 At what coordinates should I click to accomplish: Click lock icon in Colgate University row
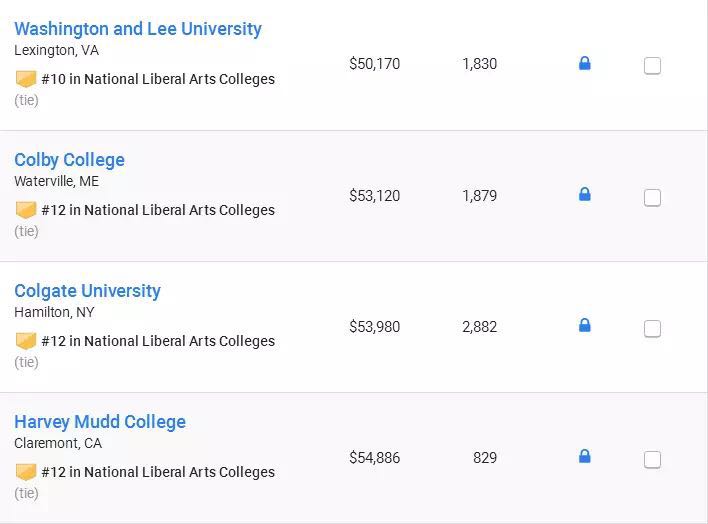point(585,326)
